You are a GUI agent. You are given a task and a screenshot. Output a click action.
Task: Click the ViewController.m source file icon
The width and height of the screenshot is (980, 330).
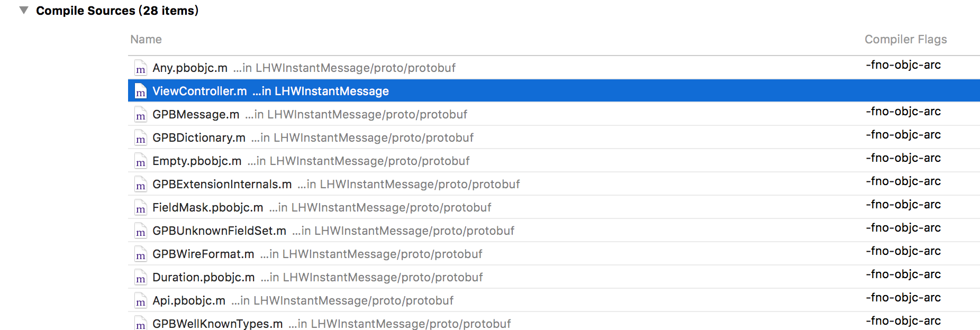[x=140, y=91]
